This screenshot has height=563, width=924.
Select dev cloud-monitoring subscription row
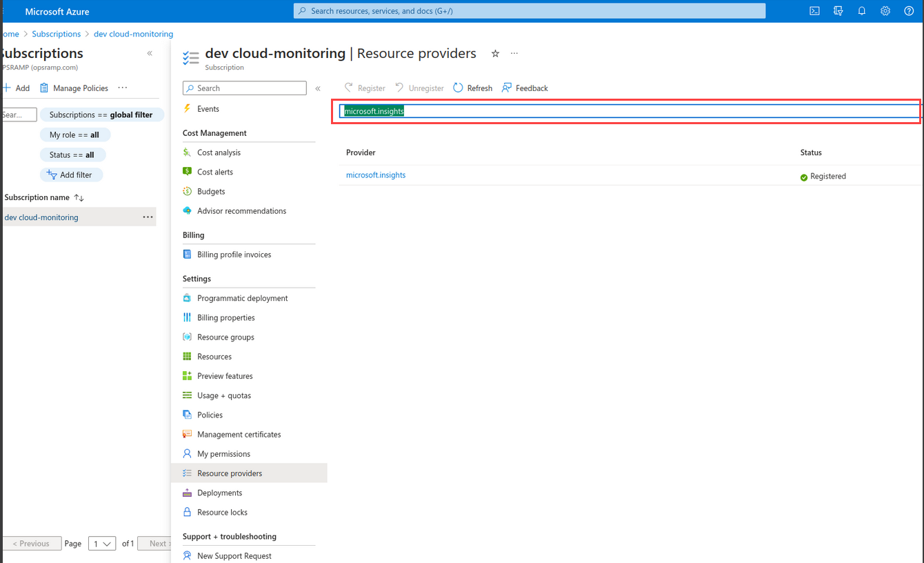click(78, 217)
